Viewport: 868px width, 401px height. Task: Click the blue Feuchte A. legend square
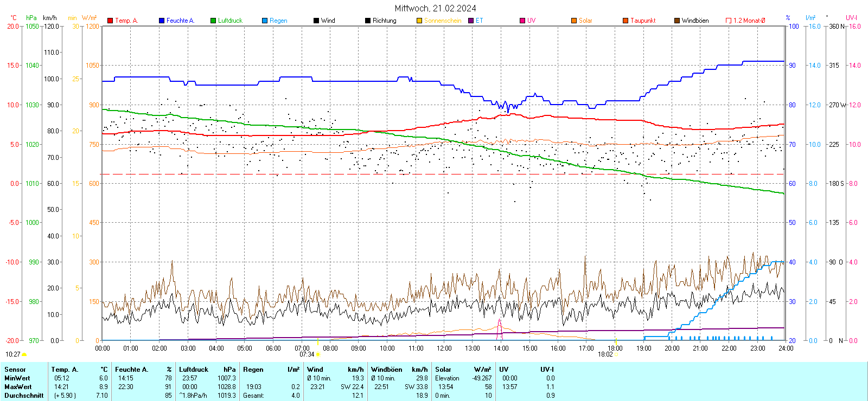click(x=162, y=21)
